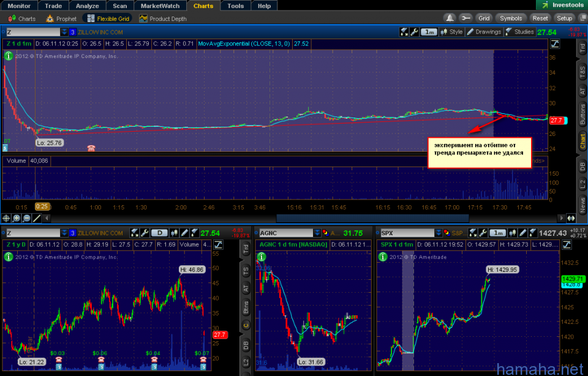The height and width of the screenshot is (376, 588).
Task: Switch to the Analyze tab
Action: (88, 6)
